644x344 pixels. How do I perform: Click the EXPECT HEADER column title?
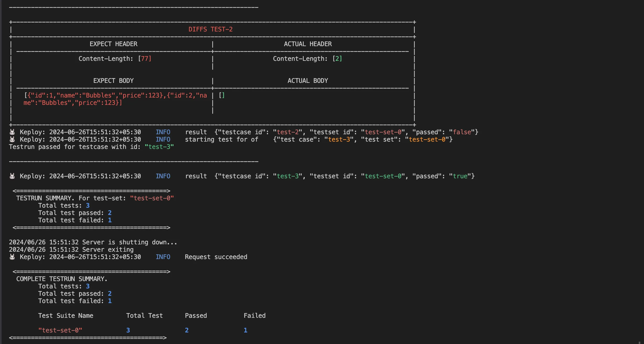point(113,44)
